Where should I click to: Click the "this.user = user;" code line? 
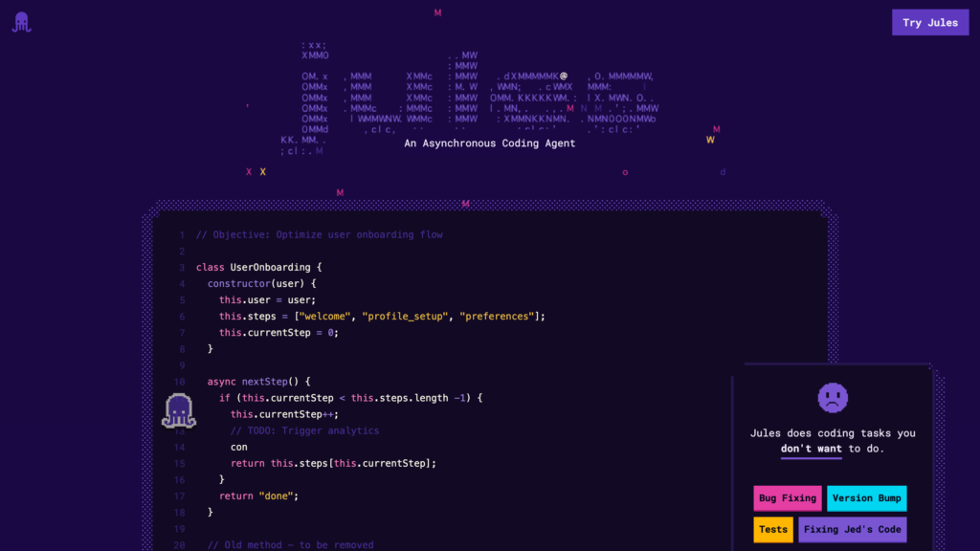[268, 299]
